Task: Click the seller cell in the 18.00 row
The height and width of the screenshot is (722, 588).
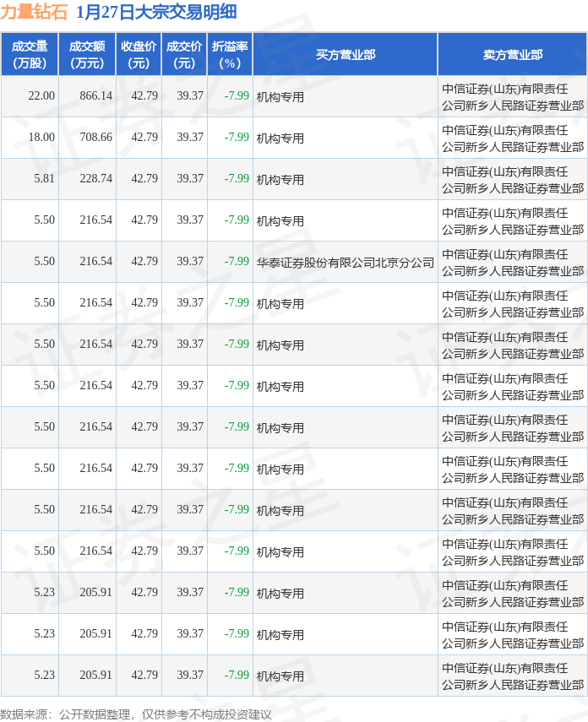Action: point(513,138)
